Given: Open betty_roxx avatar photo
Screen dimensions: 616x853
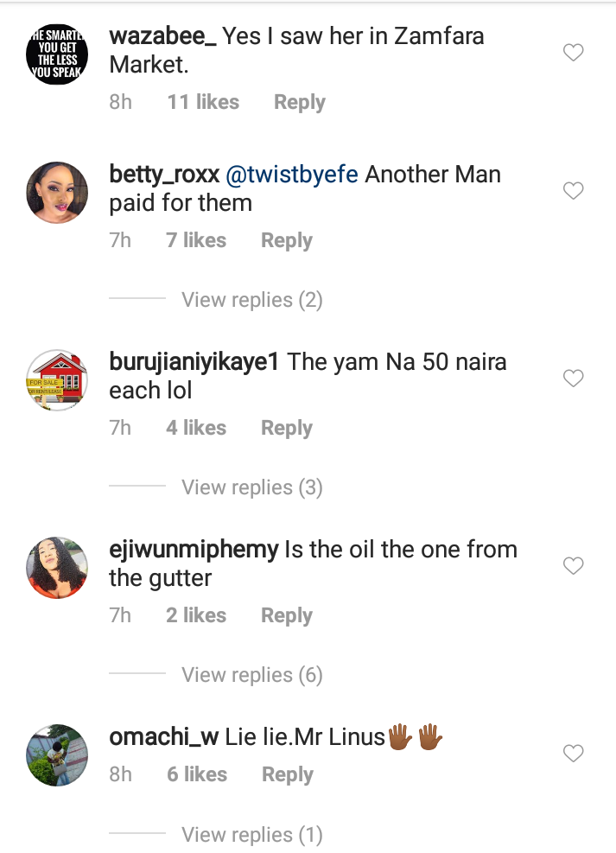Looking at the screenshot, I should [57, 193].
